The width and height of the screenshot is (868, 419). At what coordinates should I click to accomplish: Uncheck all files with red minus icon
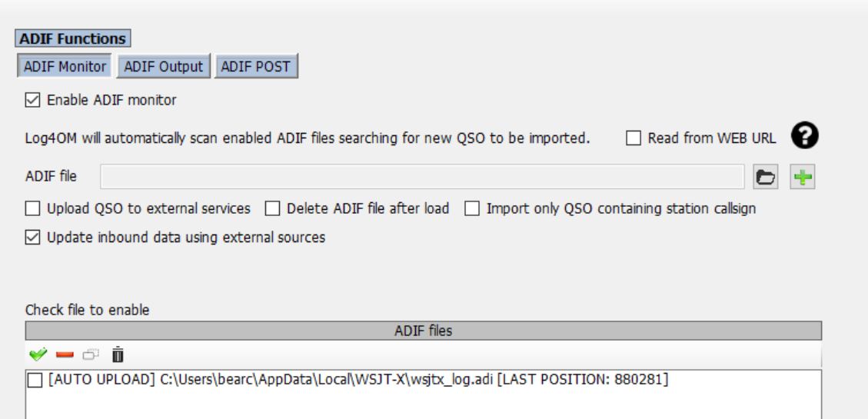[65, 354]
